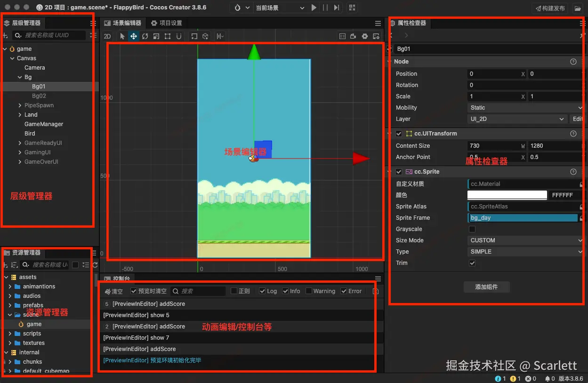Expand the Land node
Image resolution: width=588 pixels, height=383 pixels.
coord(20,115)
